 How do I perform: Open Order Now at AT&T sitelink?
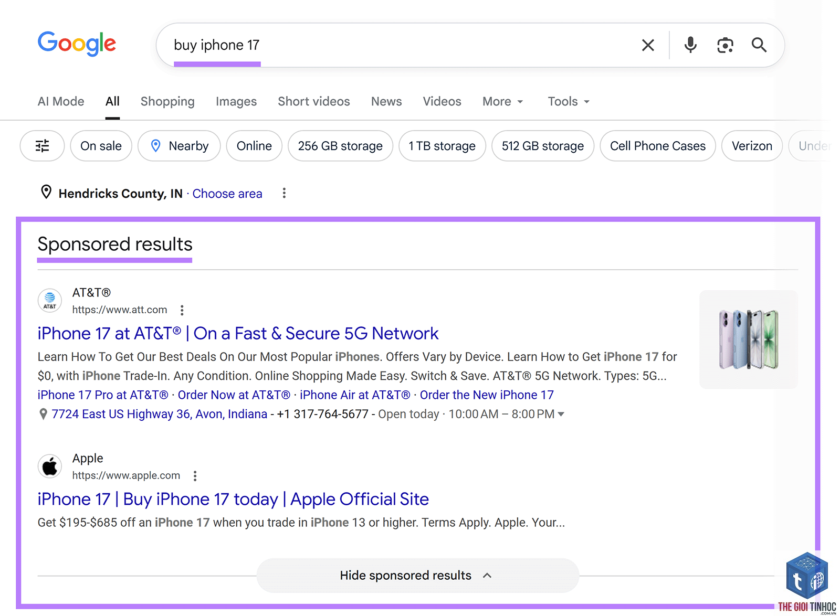click(234, 395)
